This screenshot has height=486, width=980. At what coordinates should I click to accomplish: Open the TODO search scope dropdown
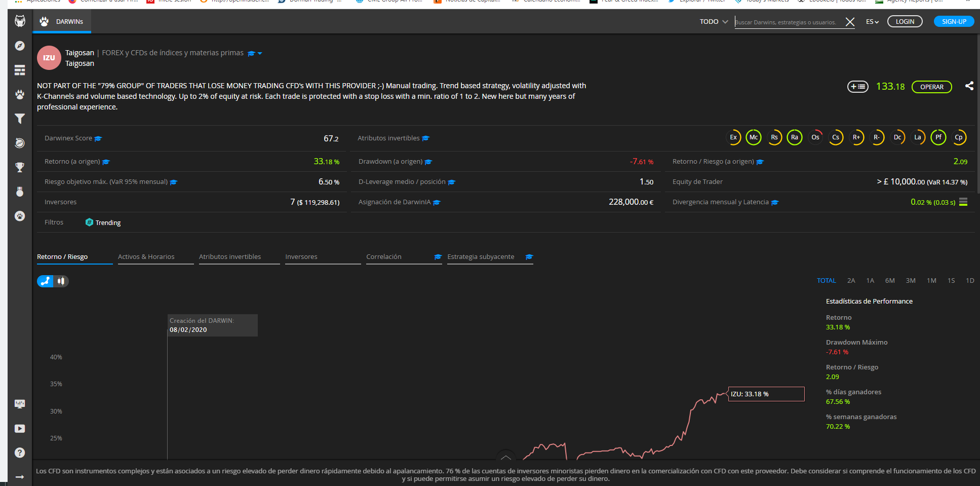point(714,22)
